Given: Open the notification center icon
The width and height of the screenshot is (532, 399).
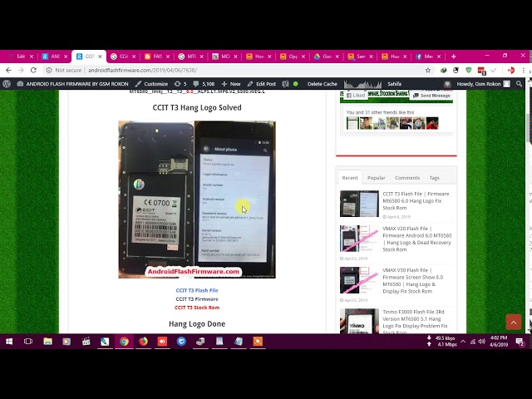Looking at the screenshot, I should click(x=520, y=342).
